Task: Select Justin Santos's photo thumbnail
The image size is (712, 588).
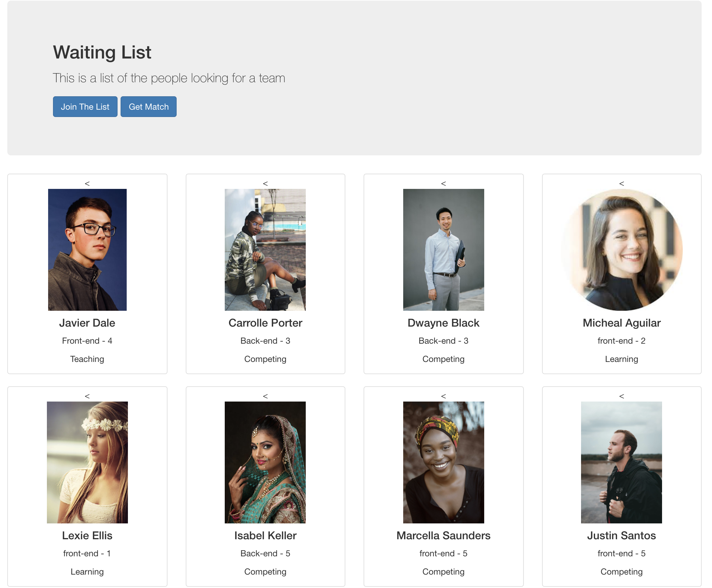Action: (x=621, y=462)
